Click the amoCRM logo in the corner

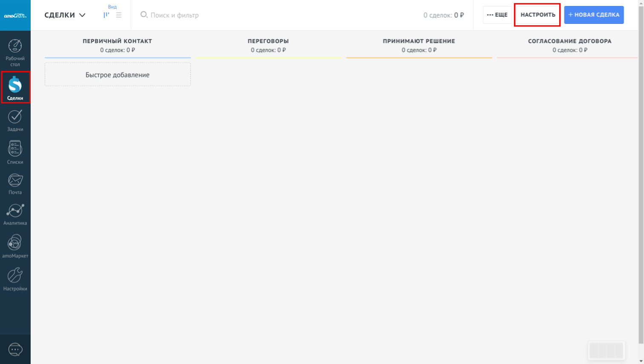15,15
